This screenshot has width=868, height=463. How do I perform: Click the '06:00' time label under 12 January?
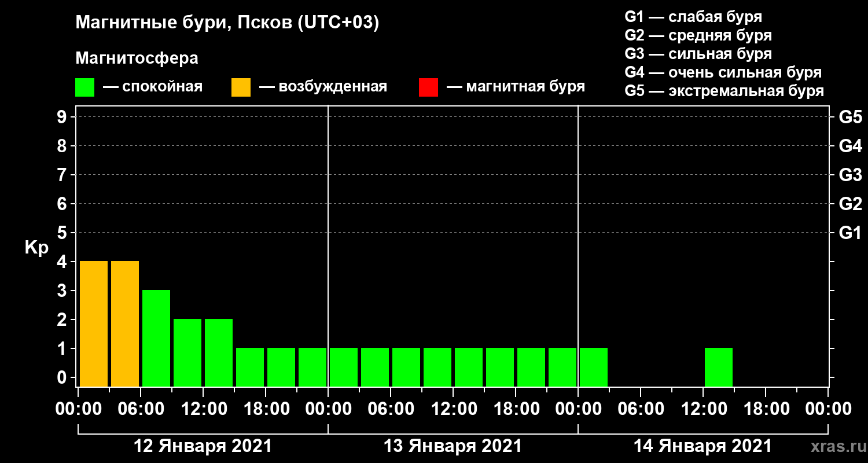141,409
